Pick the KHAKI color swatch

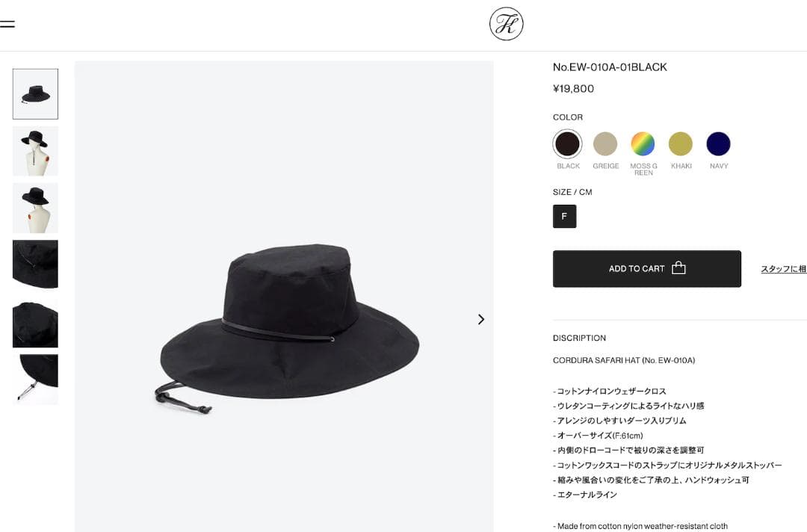[681, 144]
